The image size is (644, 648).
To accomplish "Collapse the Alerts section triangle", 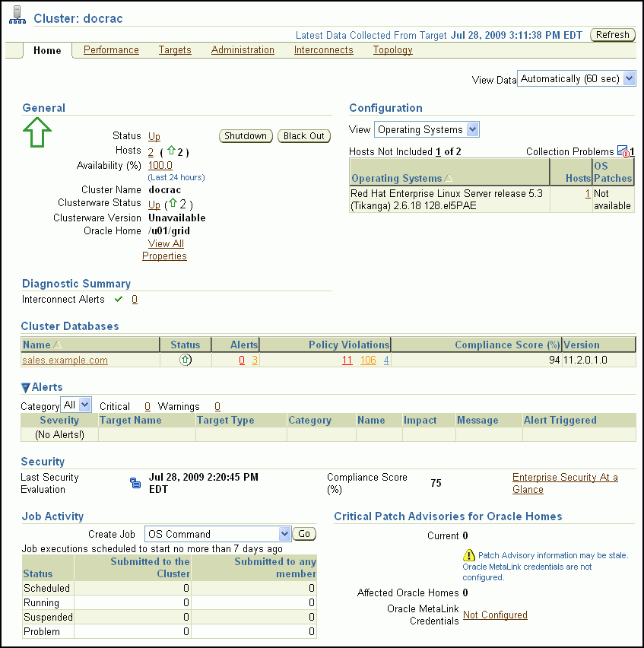I will click(x=26, y=388).
